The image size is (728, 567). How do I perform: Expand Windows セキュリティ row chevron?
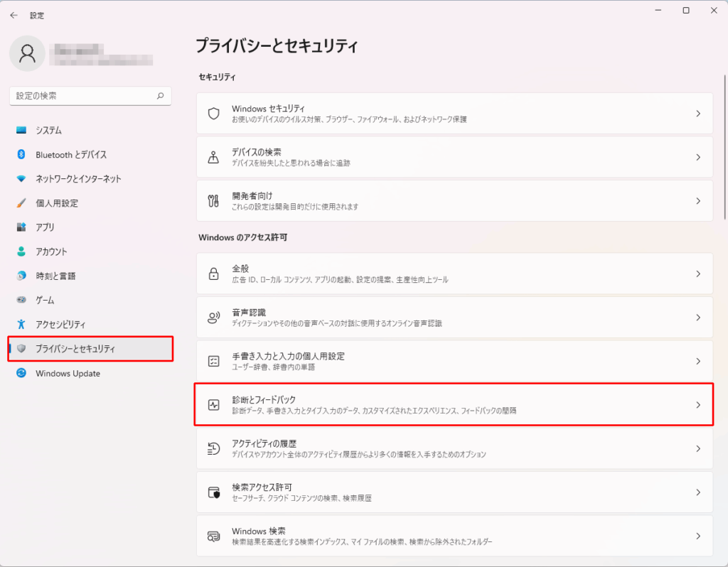pyautogui.click(x=698, y=114)
